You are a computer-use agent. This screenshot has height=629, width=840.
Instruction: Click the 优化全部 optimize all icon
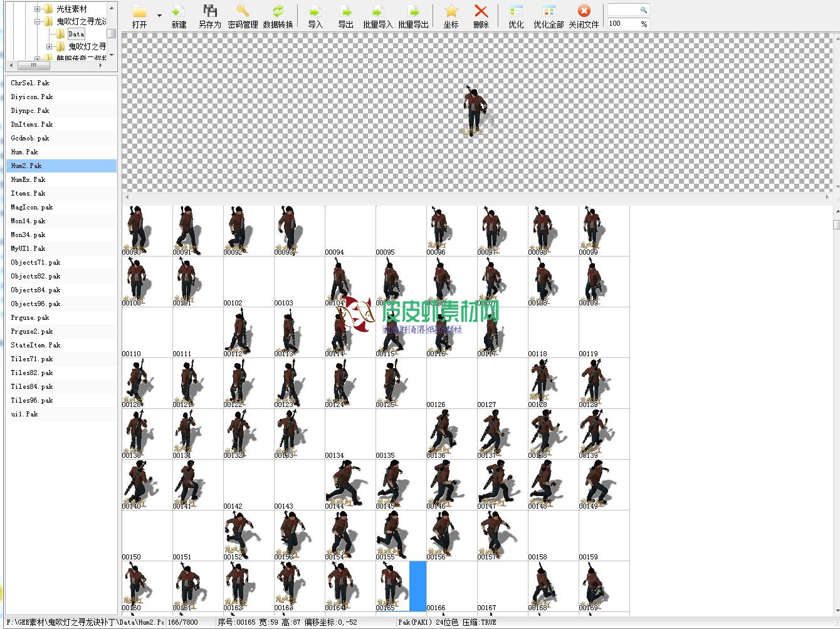tap(549, 13)
